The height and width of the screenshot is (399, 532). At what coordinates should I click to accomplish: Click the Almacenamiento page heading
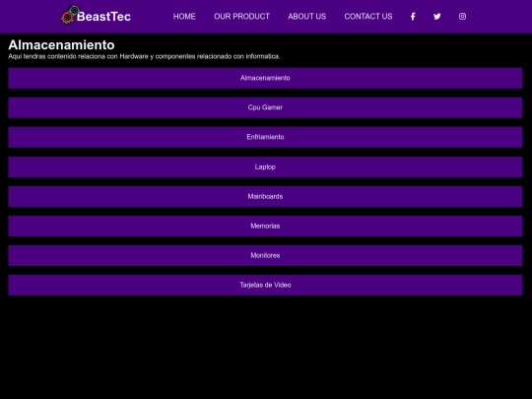[61, 44]
